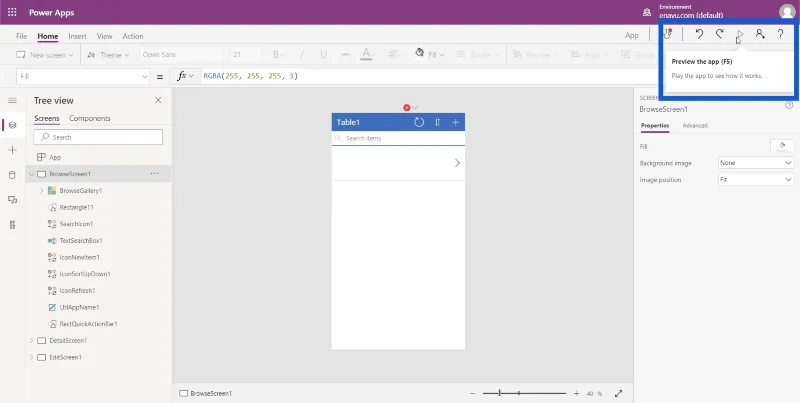Open the Action tab

(133, 36)
